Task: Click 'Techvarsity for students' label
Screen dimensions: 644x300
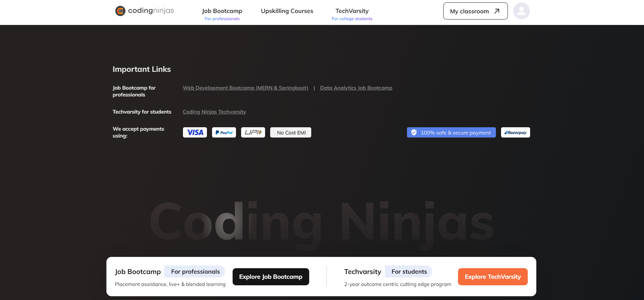Action: coord(142,112)
